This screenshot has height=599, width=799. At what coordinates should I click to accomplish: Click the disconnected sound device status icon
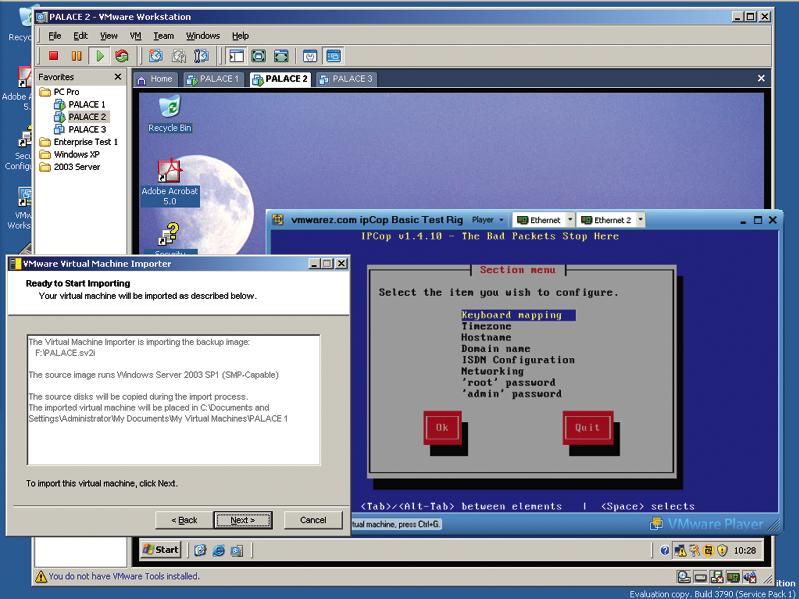(x=750, y=577)
